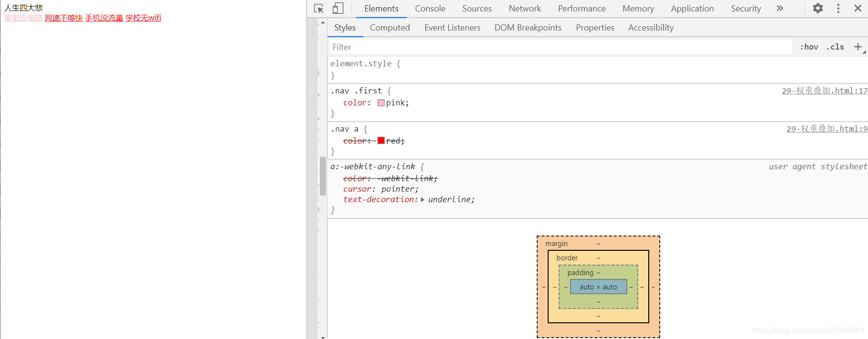Click the underline value
868x339 pixels.
[x=449, y=199]
